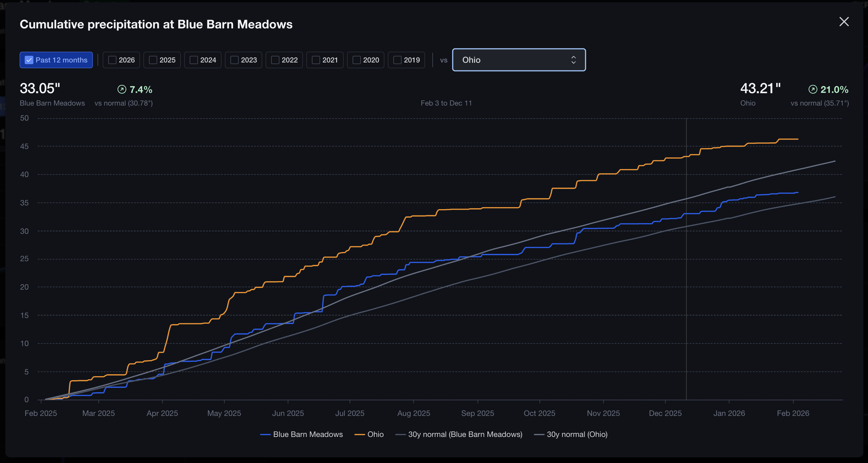Hide the 30y normal (Ohio) legend series

point(571,434)
